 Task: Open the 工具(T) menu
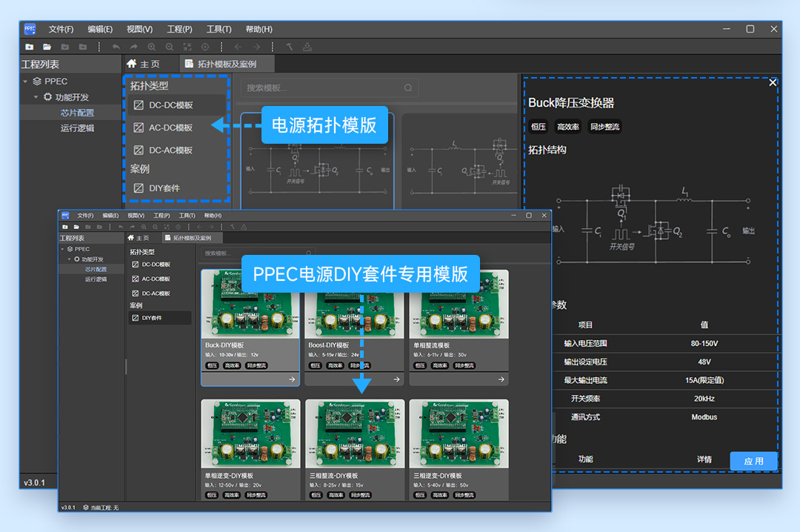pos(218,29)
